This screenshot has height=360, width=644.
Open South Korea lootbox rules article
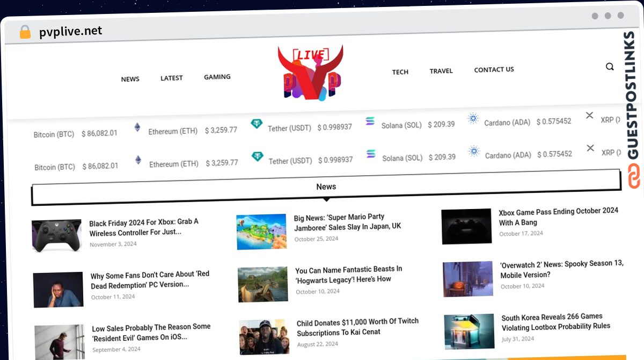point(556,321)
